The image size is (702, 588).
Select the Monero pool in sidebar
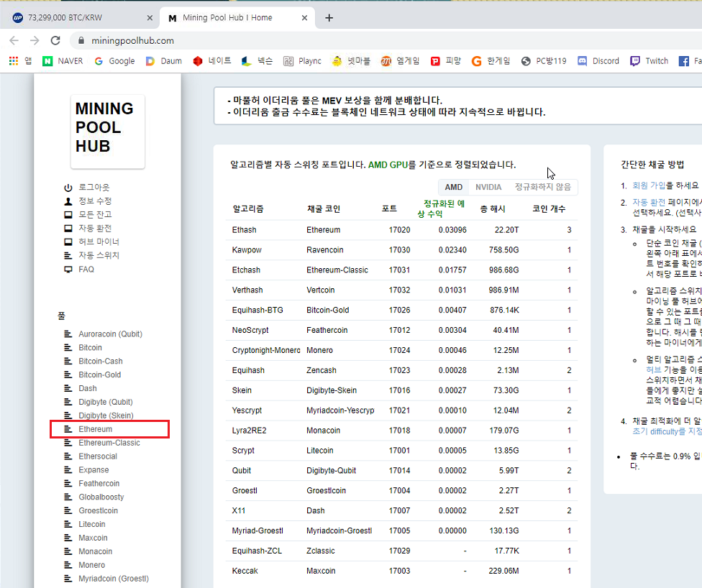coord(92,565)
